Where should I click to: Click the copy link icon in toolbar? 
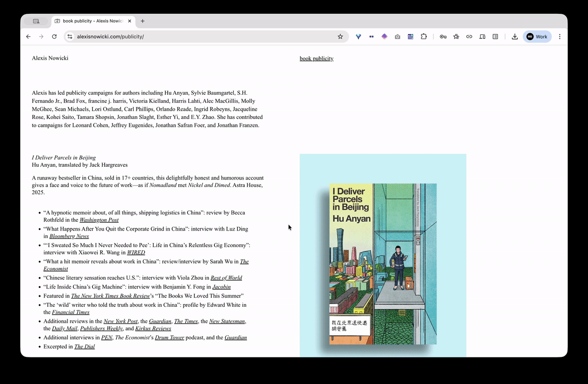[x=469, y=36]
